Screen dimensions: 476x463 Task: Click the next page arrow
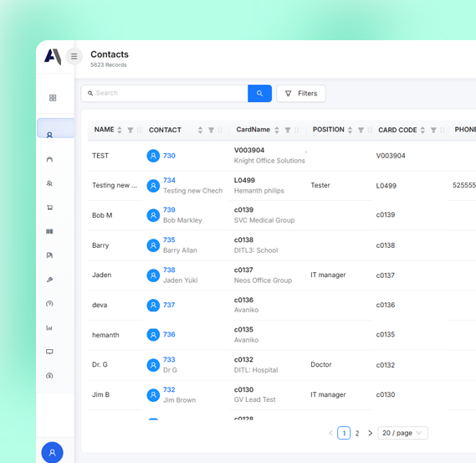[x=370, y=433]
